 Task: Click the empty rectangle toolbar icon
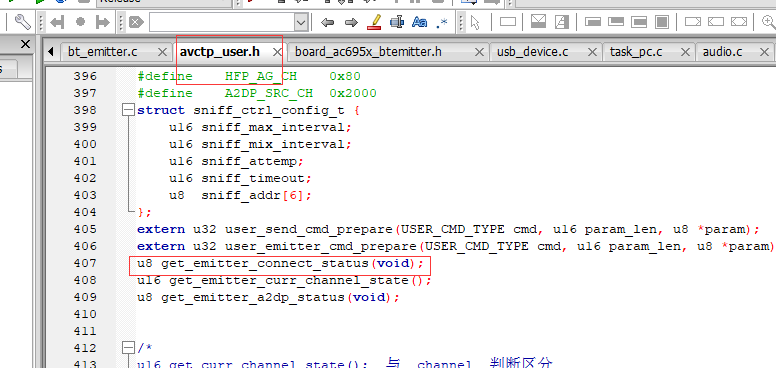coord(508,22)
